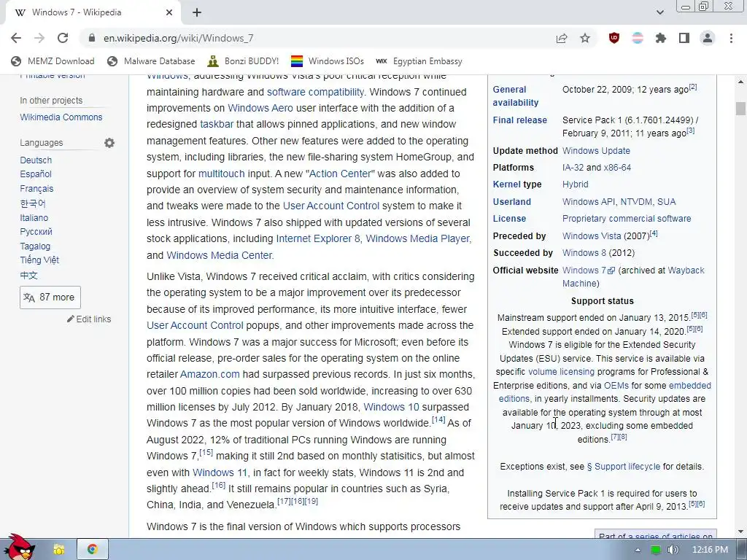Click the 12:16 PM taskbar clock
Viewport: 747px width, 560px height.
710,550
